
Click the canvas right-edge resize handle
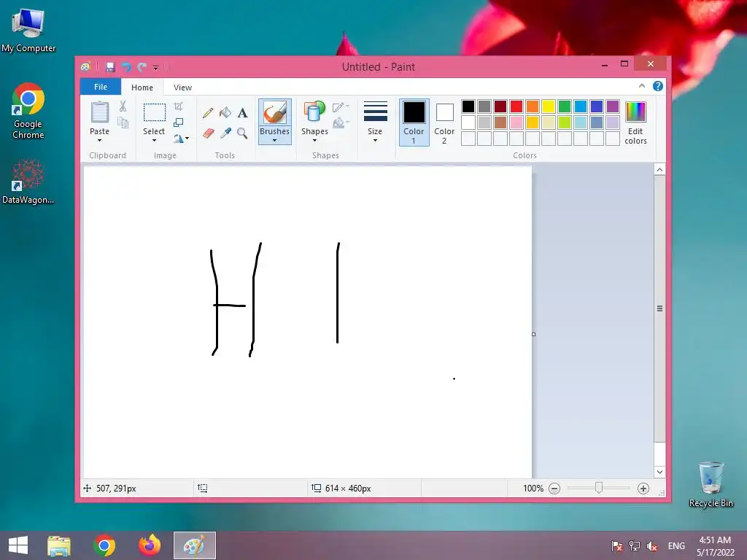[533, 334]
